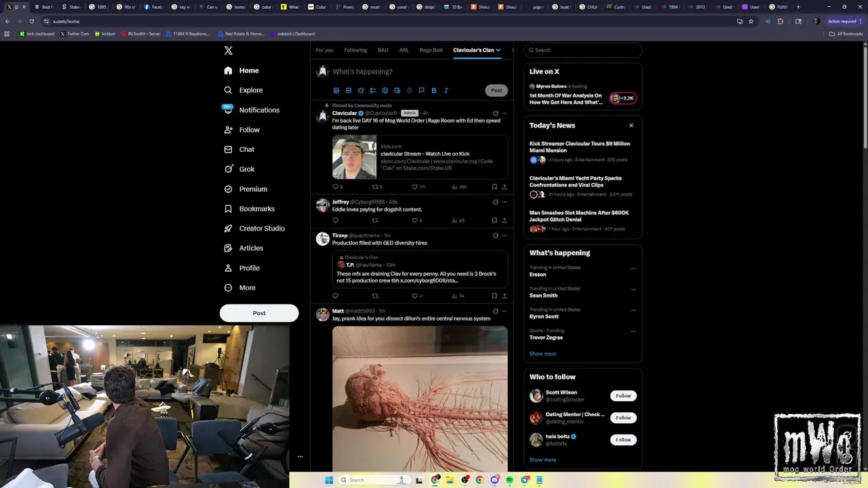Open Grok in the sidebar
This screenshot has height=488, width=868.
coord(239,169)
